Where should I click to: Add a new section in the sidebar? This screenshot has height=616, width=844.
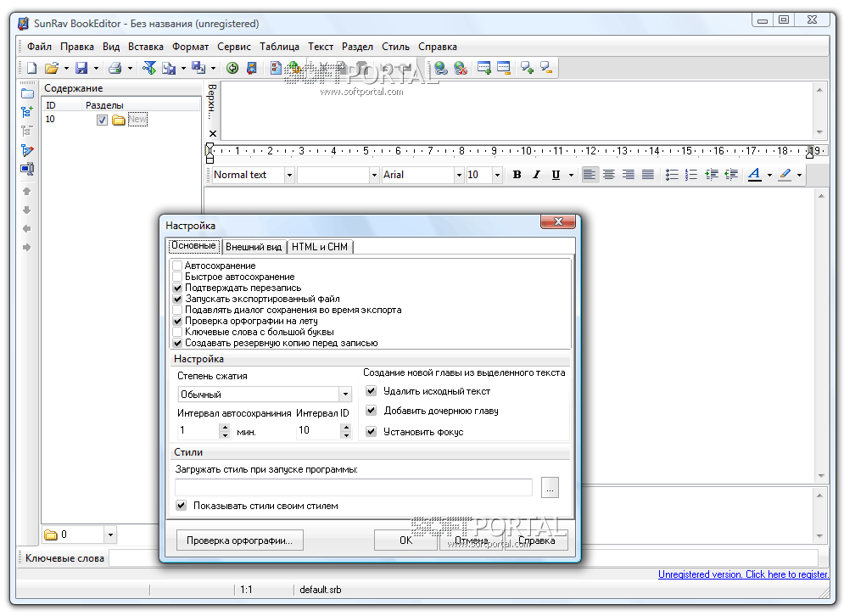coord(27,112)
